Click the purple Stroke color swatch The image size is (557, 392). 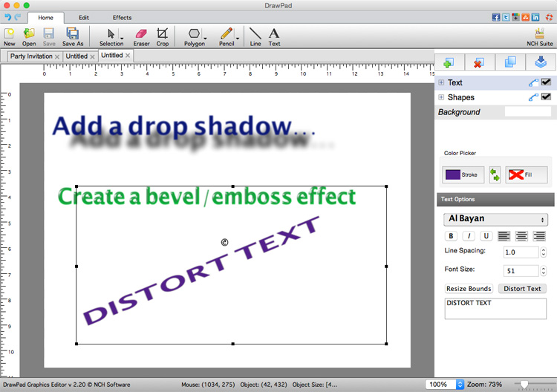[452, 175]
